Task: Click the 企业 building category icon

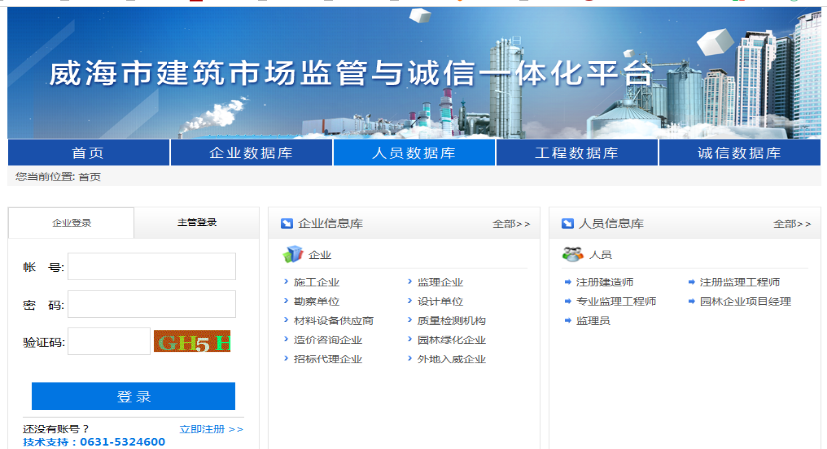Action: (292, 254)
